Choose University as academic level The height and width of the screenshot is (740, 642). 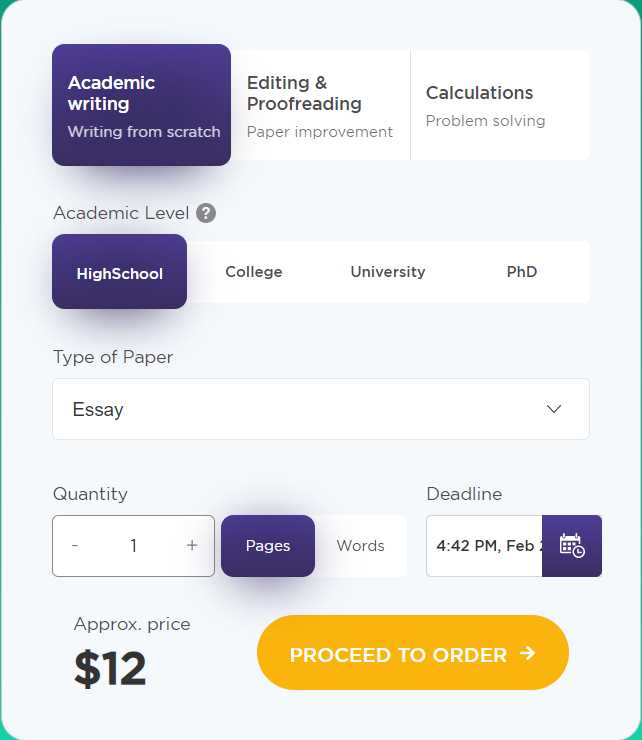388,272
